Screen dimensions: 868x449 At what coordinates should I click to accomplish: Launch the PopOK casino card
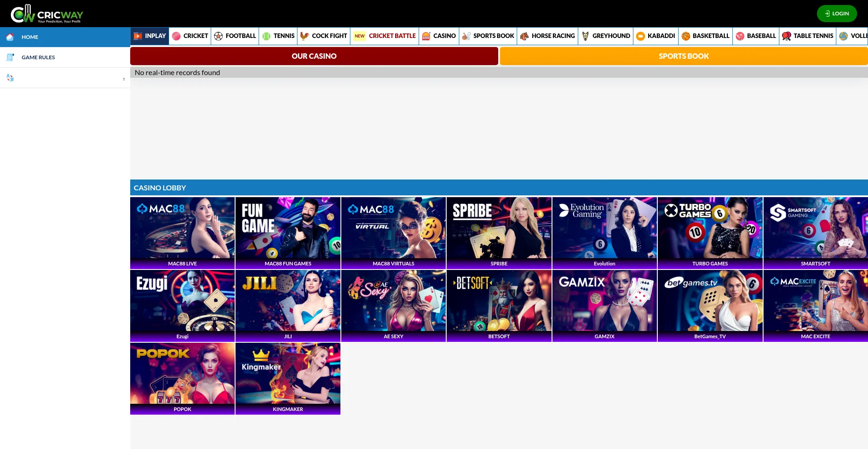183,378
